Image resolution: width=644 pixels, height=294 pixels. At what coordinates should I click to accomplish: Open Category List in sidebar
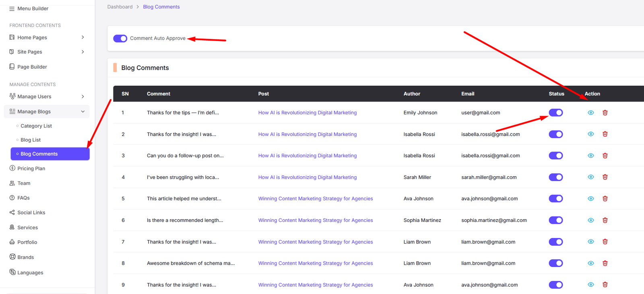[x=36, y=126]
